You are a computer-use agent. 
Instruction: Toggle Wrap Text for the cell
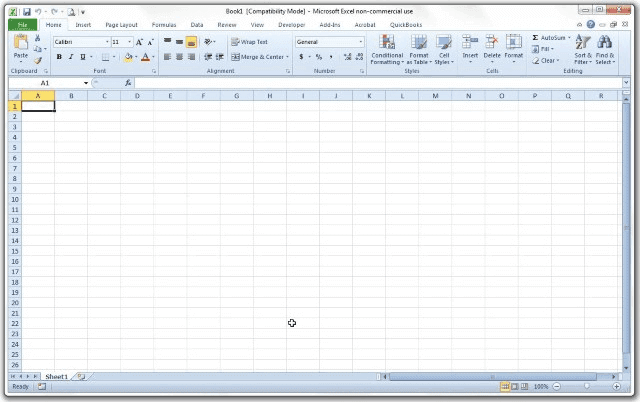(249, 42)
